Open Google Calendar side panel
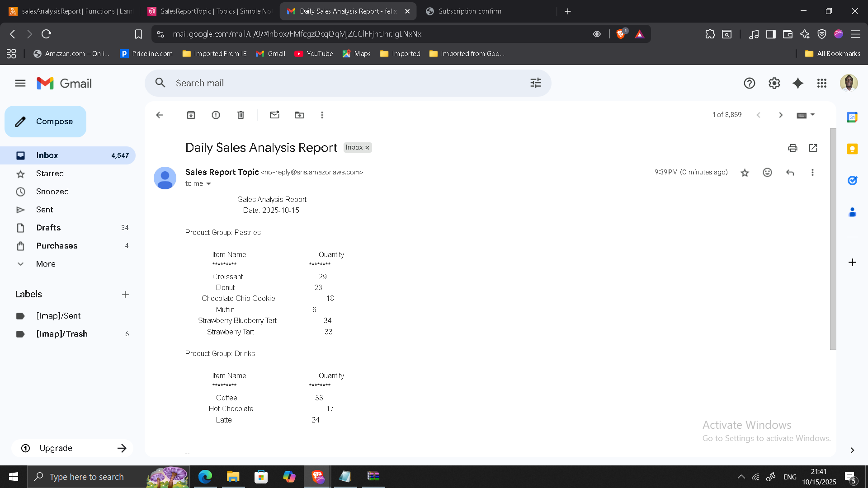 point(853,117)
